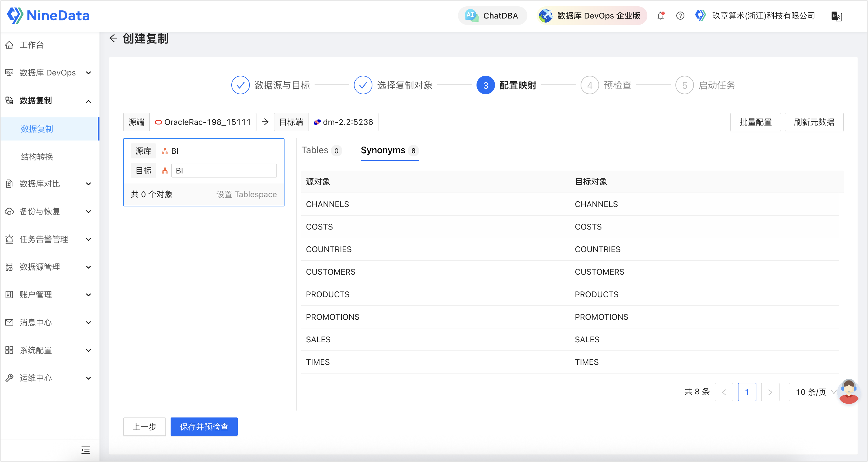Viewport: 868px width, 462px height.
Task: Click the 工作台 home icon
Action: [x=10, y=45]
